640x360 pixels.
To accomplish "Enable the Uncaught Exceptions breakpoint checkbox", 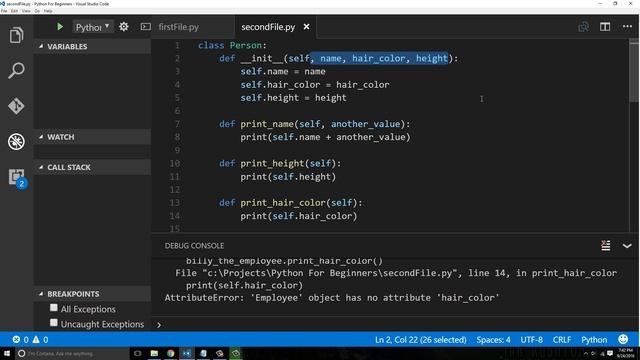I will (x=54, y=323).
